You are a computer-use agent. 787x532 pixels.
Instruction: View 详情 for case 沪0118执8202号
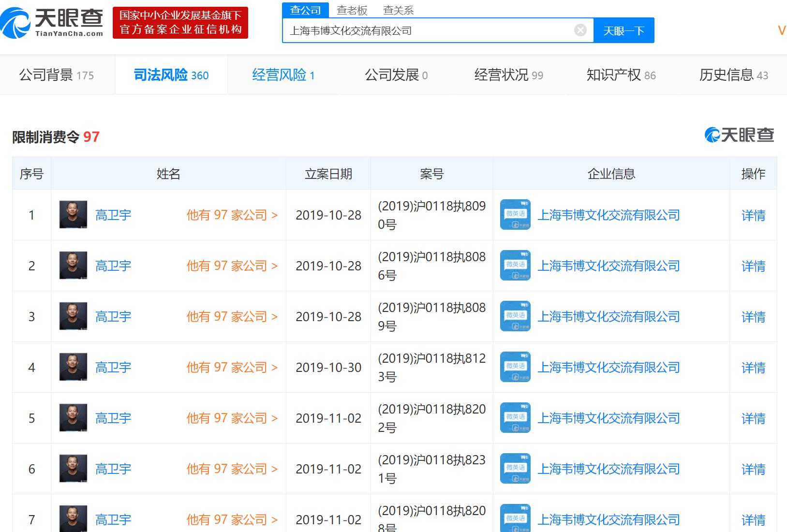[753, 418]
